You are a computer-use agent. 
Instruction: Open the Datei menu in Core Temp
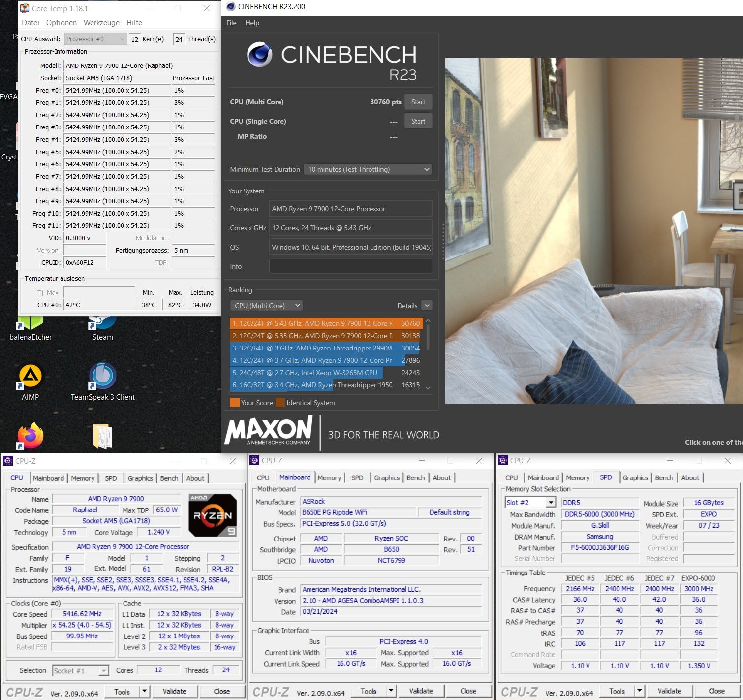(x=31, y=23)
